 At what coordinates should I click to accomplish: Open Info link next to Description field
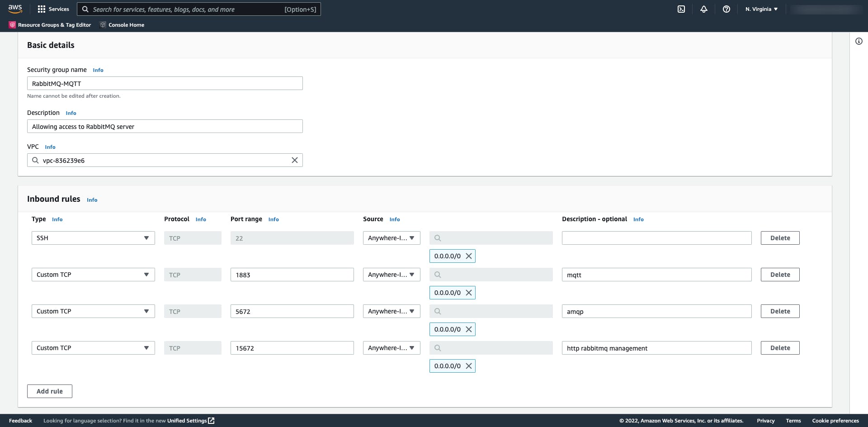[71, 113]
